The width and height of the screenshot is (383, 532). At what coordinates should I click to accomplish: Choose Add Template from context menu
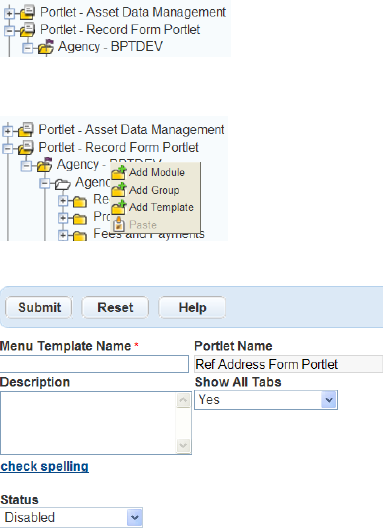click(161, 207)
